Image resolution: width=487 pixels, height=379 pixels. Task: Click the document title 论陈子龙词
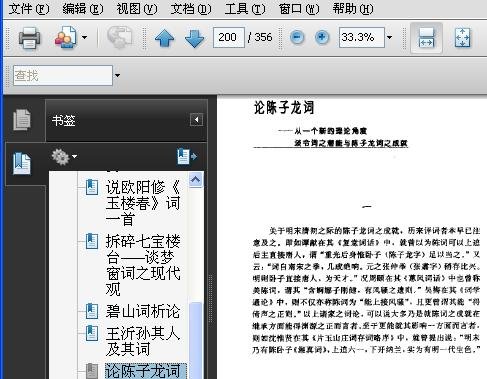[284, 108]
